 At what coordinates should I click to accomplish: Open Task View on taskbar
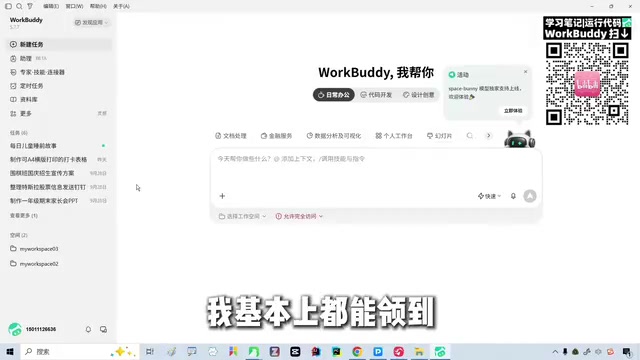(x=150, y=351)
